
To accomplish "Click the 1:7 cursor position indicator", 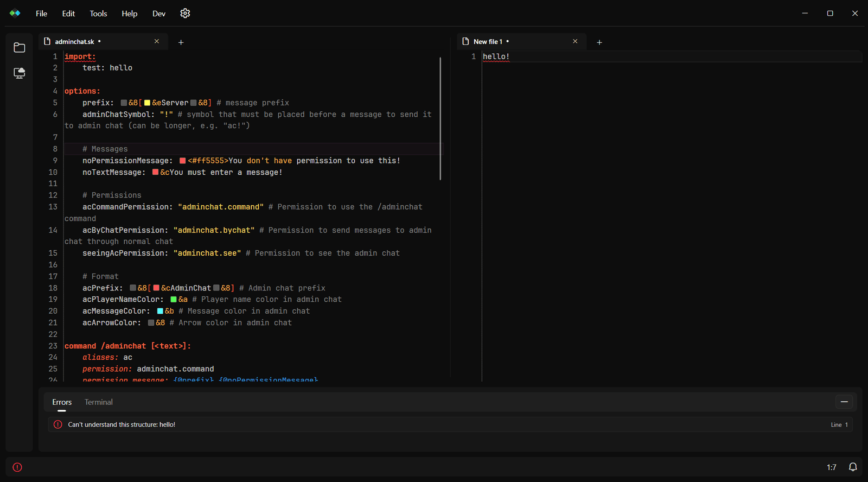I will [831, 467].
